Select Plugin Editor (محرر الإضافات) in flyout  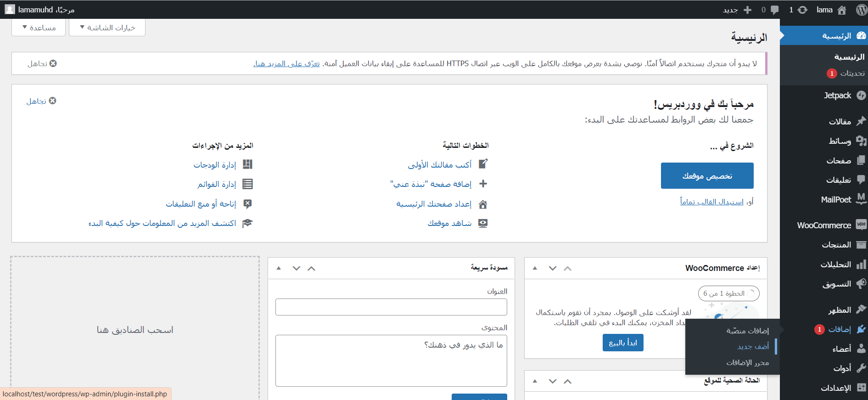coord(747,362)
